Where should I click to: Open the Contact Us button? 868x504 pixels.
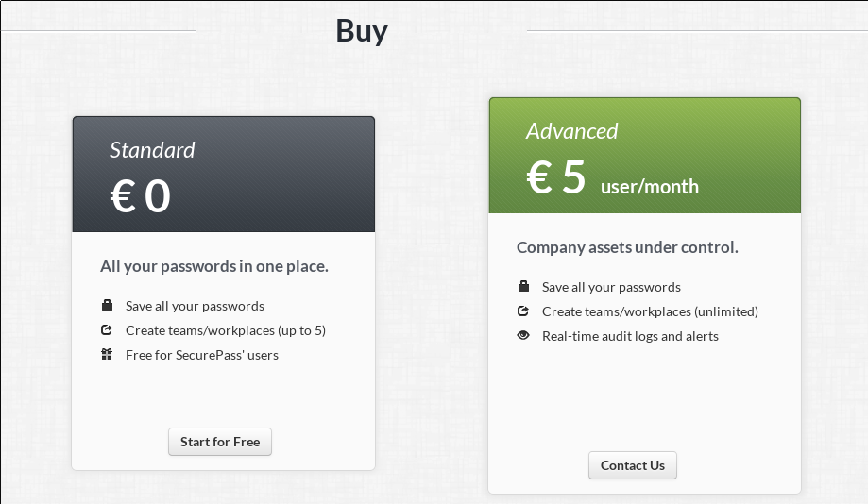632,465
